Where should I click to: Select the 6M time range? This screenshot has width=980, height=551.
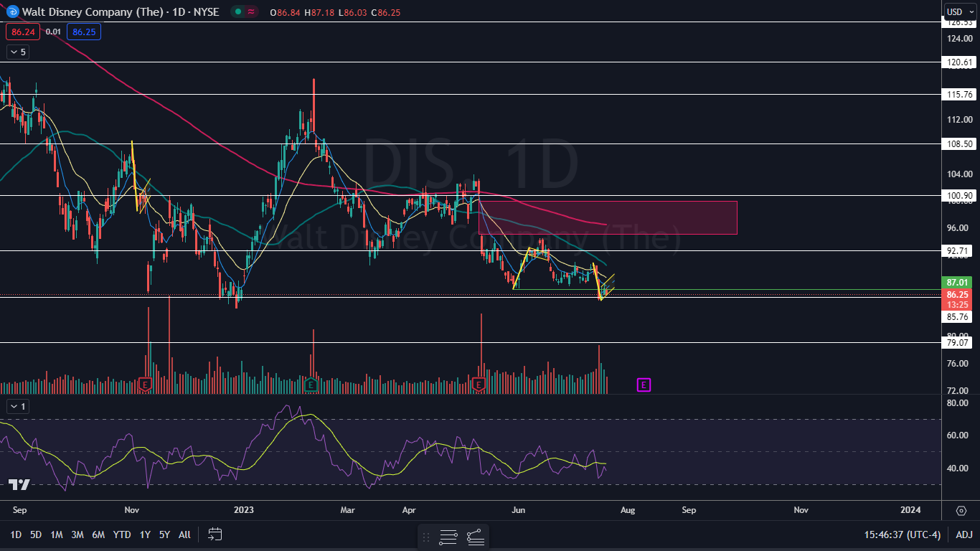coord(99,534)
